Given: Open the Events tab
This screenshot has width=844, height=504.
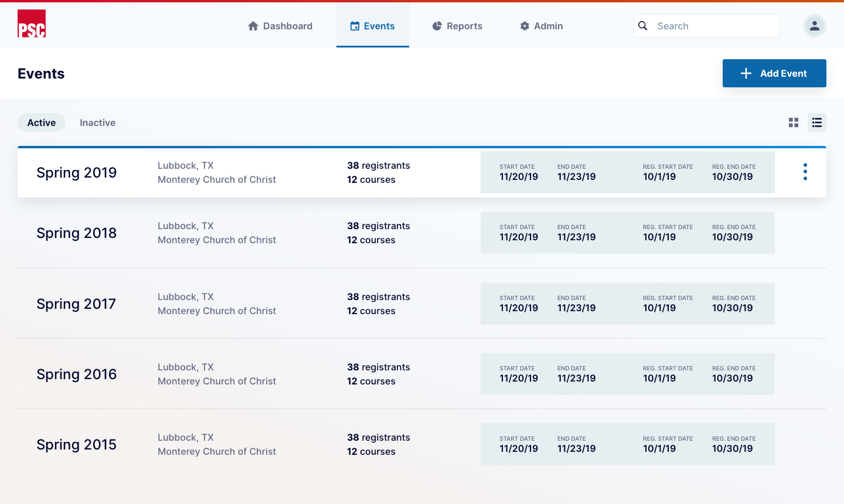Looking at the screenshot, I should (373, 26).
